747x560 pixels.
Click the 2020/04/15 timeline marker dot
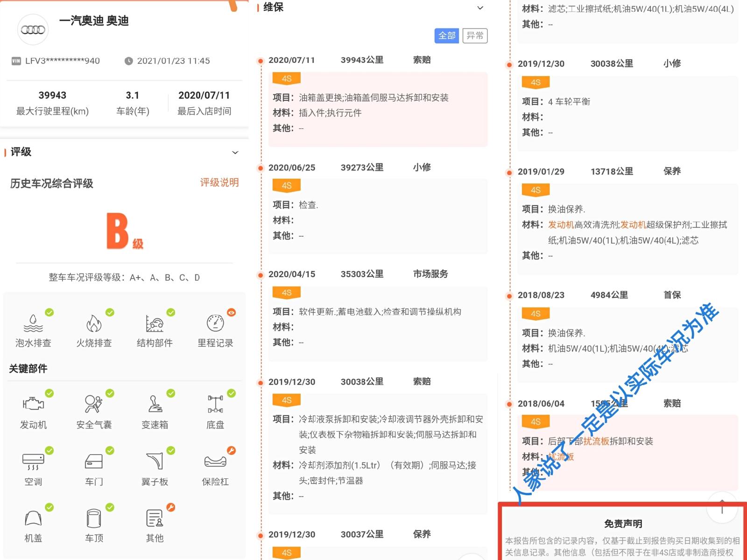[x=261, y=275]
